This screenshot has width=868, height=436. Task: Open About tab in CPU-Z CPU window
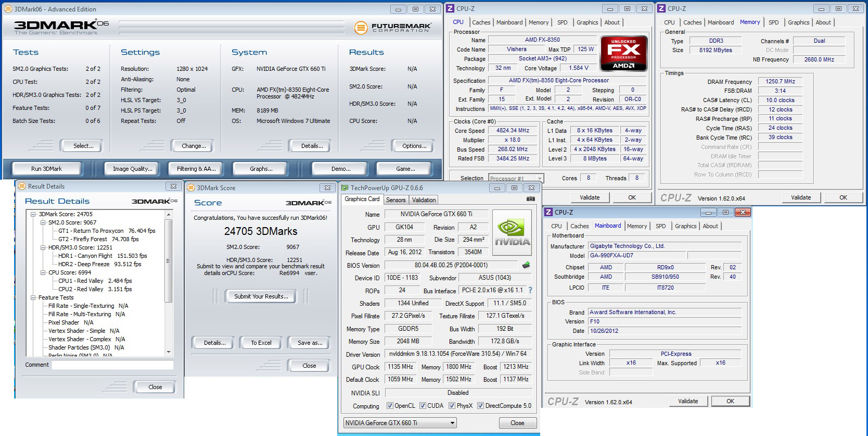tap(611, 22)
